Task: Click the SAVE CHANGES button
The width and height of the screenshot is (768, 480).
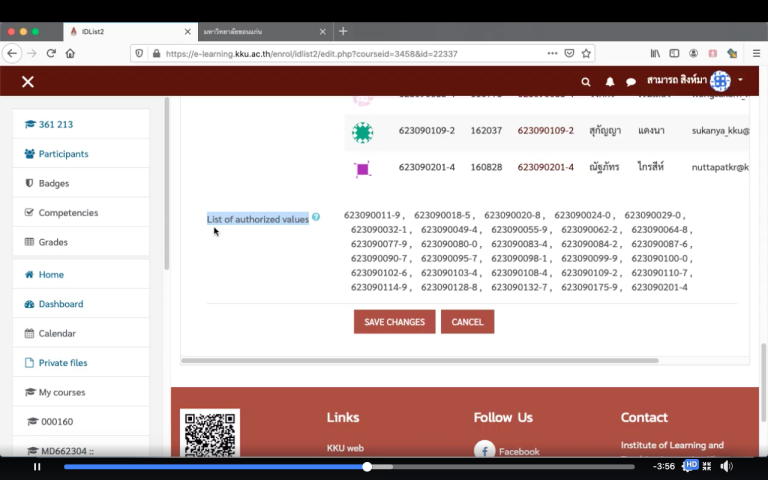Action: (x=394, y=322)
